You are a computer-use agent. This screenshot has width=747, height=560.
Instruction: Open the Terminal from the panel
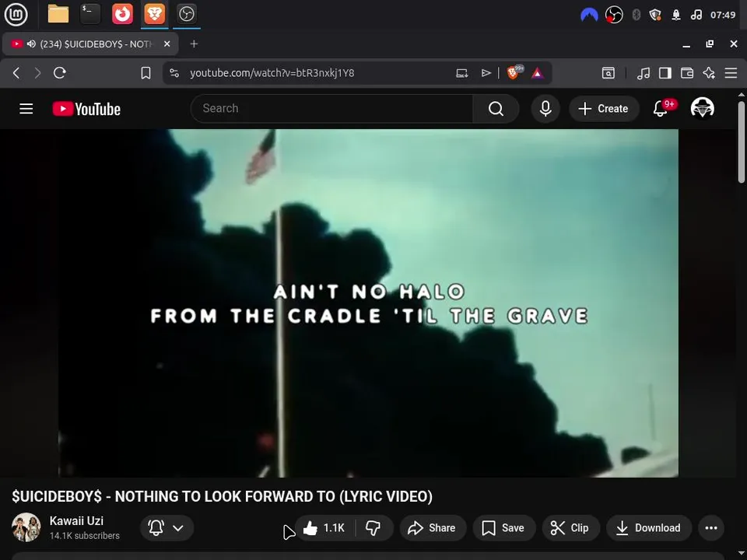tap(90, 14)
